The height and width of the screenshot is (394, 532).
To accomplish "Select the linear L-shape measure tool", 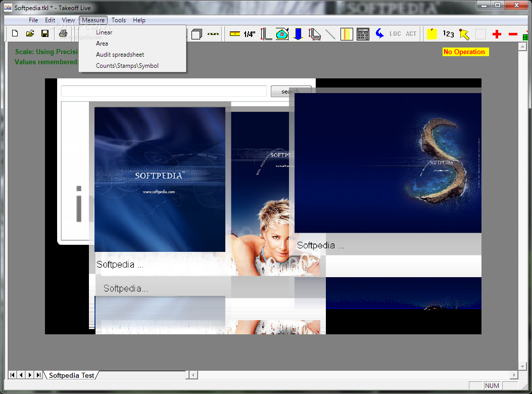I will pyautogui.click(x=266, y=34).
